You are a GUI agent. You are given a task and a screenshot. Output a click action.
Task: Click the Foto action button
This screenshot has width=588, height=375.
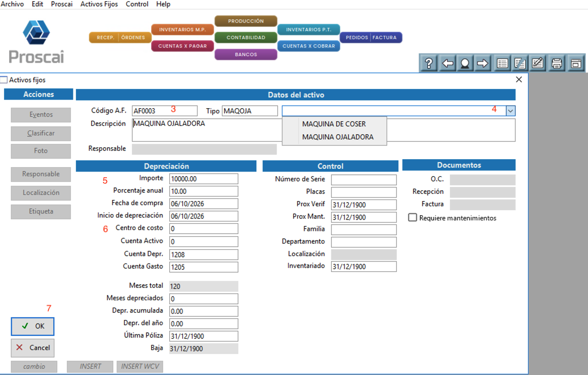click(41, 151)
